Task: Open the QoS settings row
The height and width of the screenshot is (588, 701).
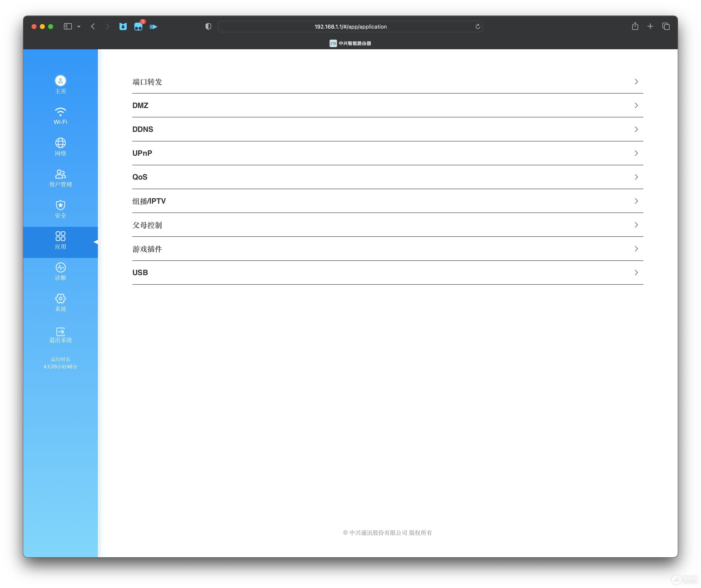Action: (388, 177)
